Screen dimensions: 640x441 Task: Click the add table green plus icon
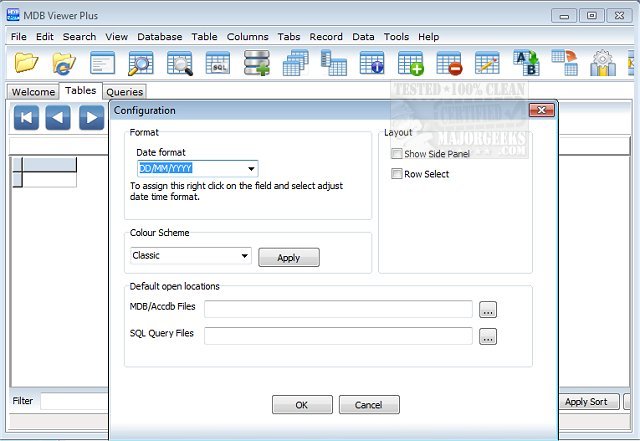tap(411, 63)
